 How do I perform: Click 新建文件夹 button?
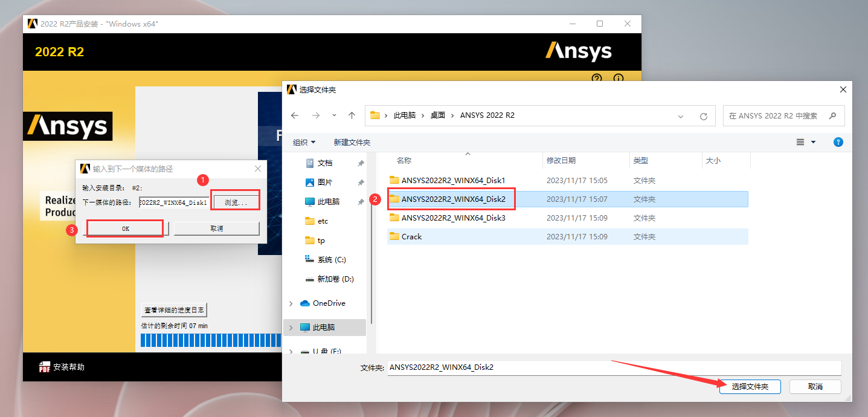[x=352, y=143]
